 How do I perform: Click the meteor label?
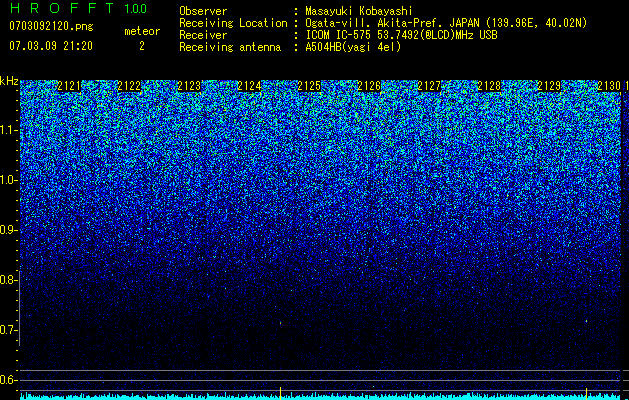(x=142, y=31)
